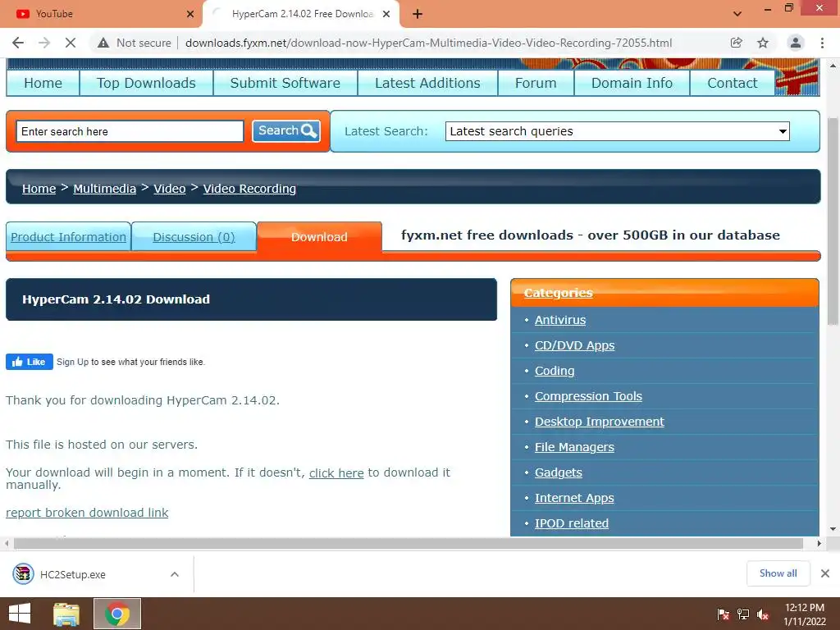Open the Forum menu item
Image resolution: width=840 pixels, height=630 pixels.
536,83
